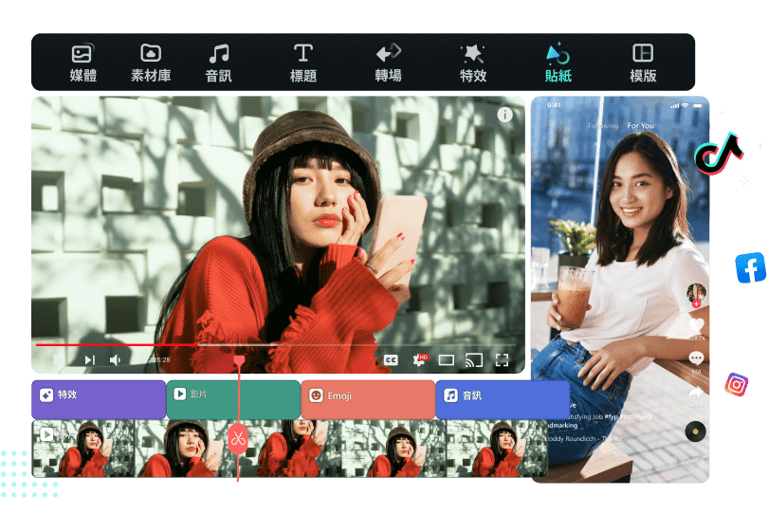The image size is (768, 532).
Task: Open the 媒體 (Media) panel
Action: [x=82, y=63]
